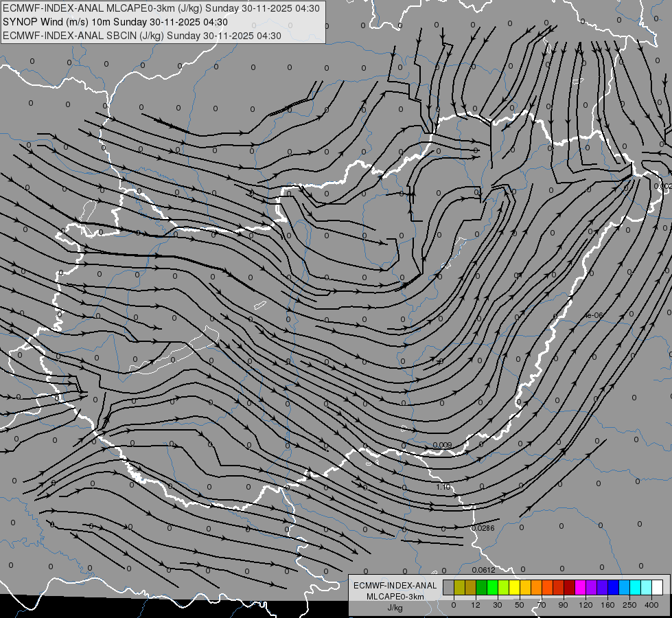Select the gray legend color box
This screenshot has height=618, width=672.
click(449, 587)
